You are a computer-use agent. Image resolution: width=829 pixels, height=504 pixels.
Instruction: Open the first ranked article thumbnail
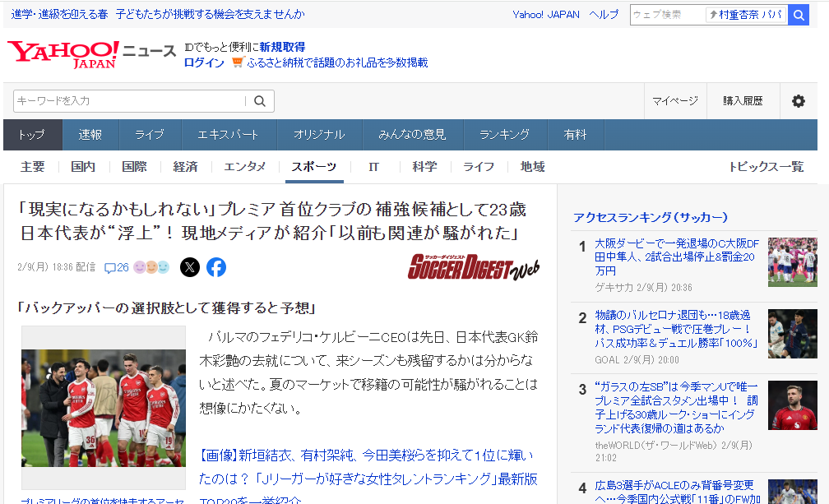point(792,261)
